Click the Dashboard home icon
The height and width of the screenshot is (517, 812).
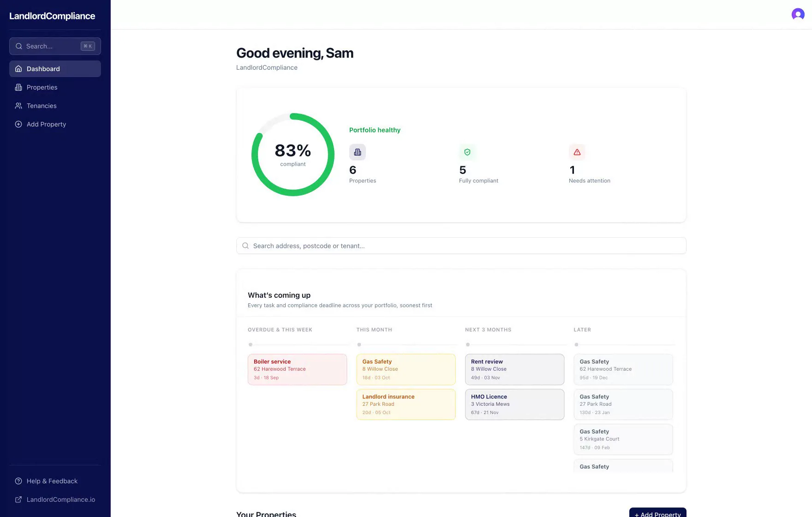coord(18,69)
